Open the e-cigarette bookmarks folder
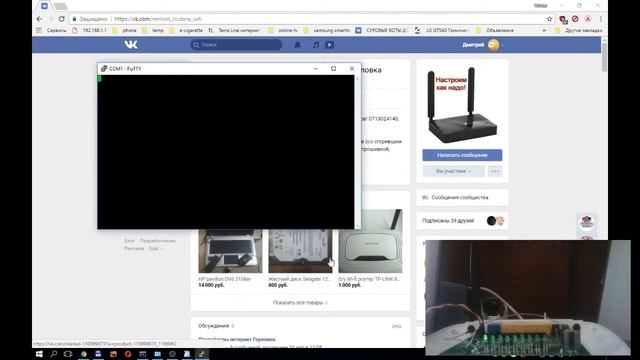The height and width of the screenshot is (360, 640). tap(186, 30)
